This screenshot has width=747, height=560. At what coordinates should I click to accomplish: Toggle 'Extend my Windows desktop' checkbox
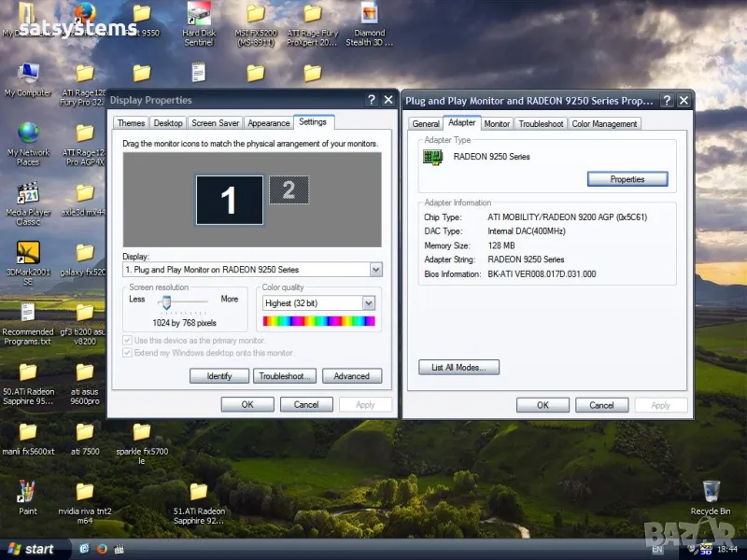128,353
